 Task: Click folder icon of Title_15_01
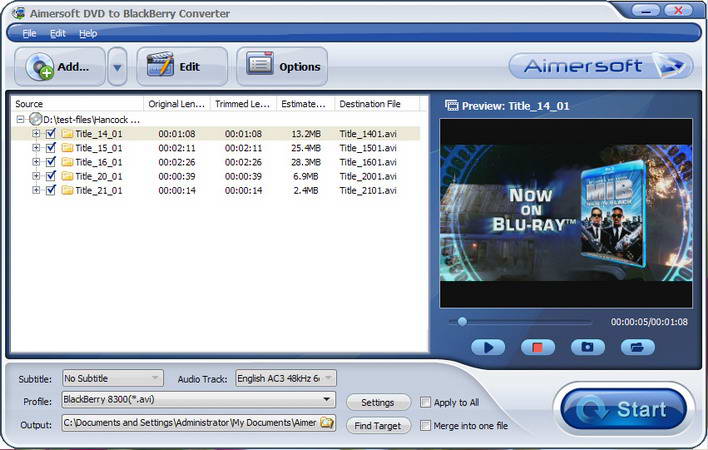[x=67, y=148]
